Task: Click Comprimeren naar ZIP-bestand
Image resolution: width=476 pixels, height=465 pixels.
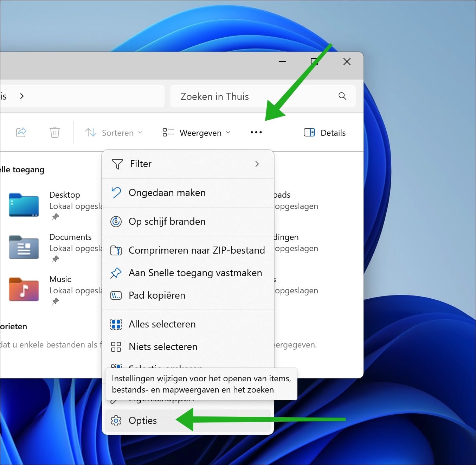Action: click(x=197, y=250)
